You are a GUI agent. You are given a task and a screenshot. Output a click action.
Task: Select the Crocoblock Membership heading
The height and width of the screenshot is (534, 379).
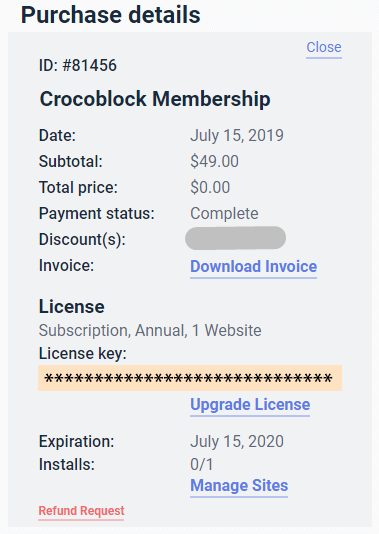(155, 99)
